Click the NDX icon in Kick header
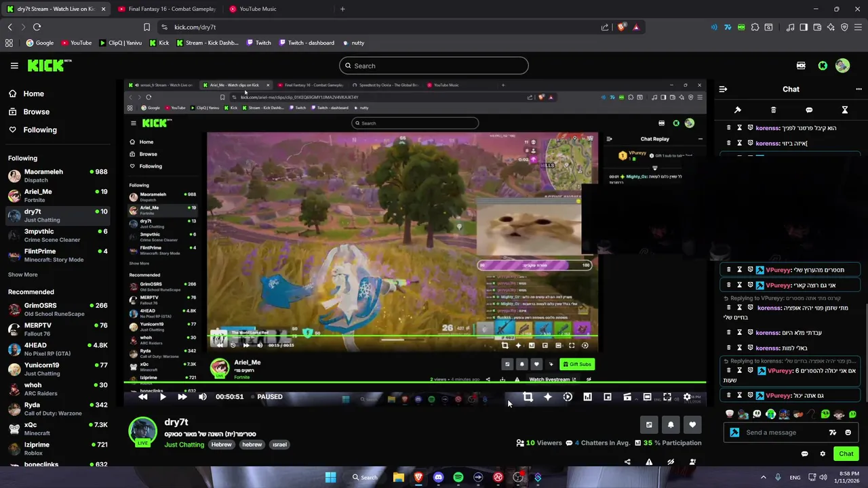The image size is (868, 488). point(801,66)
